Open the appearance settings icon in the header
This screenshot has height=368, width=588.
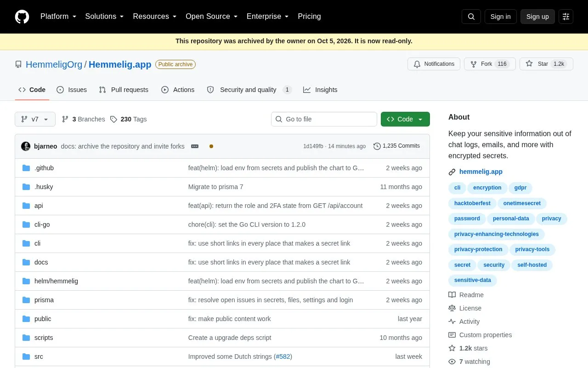pos(566,17)
